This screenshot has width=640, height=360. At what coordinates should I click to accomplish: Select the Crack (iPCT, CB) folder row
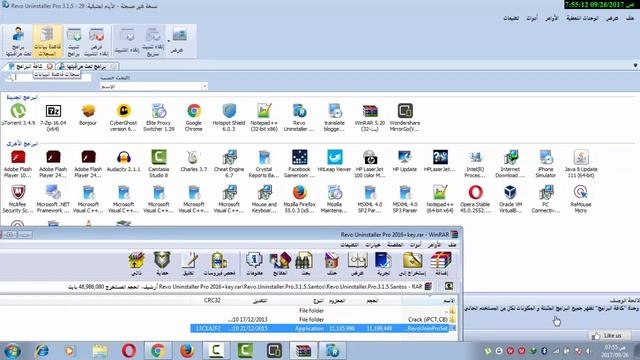(323, 320)
